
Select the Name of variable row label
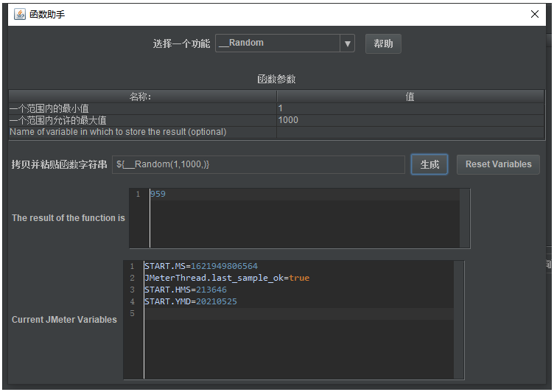[x=143, y=132]
